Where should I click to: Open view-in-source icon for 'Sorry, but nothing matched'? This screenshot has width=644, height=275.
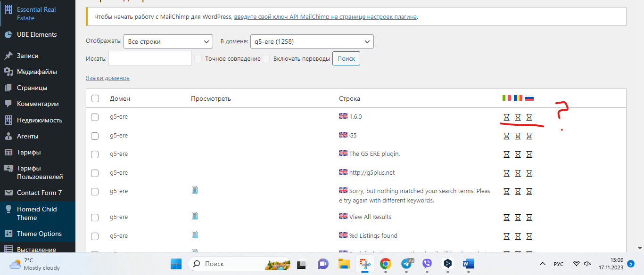point(195,190)
